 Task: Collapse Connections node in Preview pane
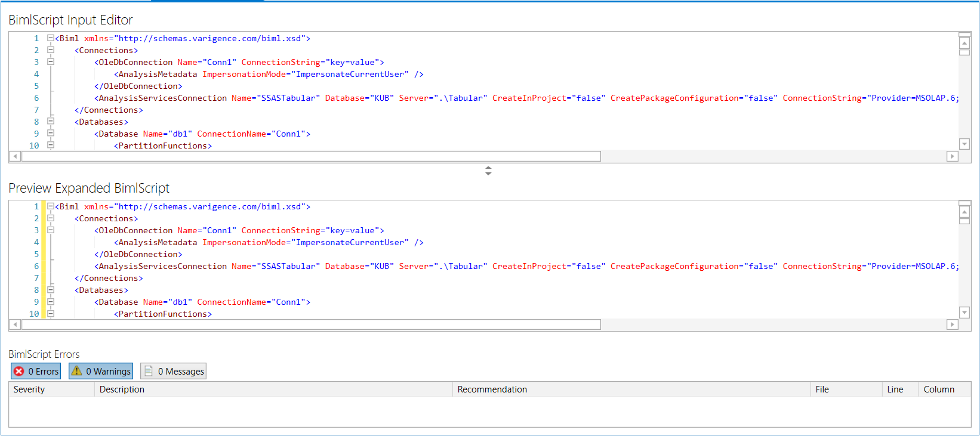click(x=51, y=218)
